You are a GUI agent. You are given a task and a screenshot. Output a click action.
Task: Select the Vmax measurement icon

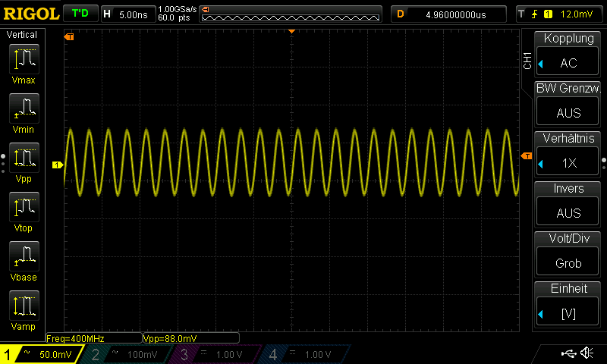[24, 59]
